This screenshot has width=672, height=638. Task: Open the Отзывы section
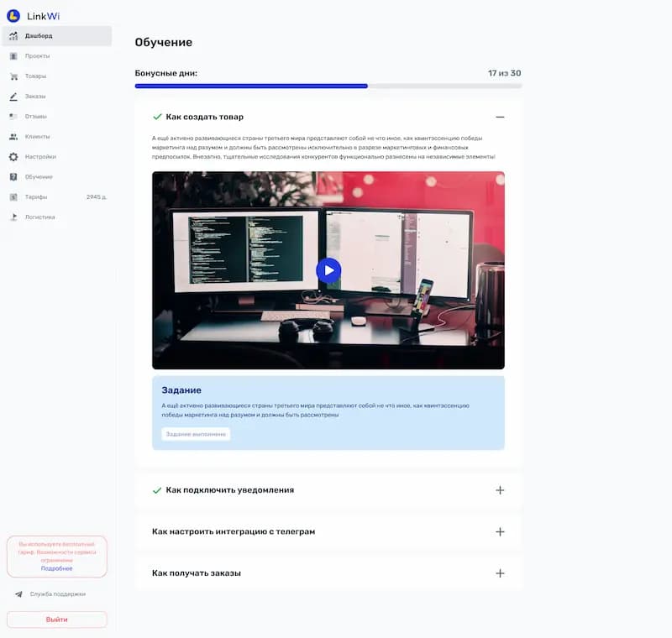click(57, 117)
